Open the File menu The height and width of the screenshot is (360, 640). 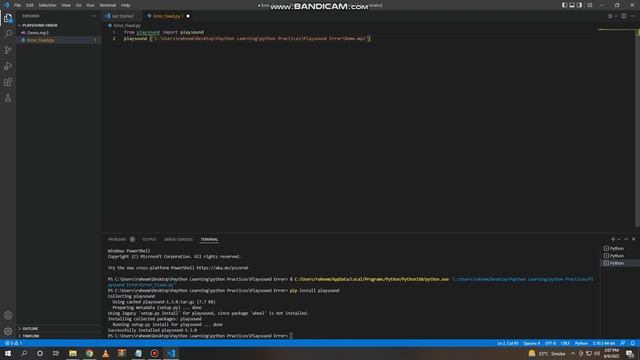(17, 5)
